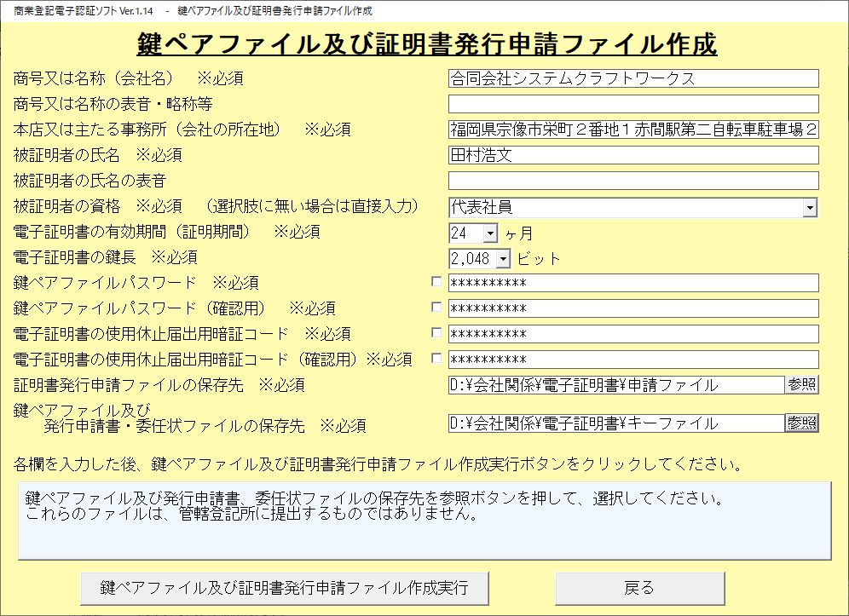This screenshot has width=849, height=616.
Task: Click the head office address field
Action: 632,130
